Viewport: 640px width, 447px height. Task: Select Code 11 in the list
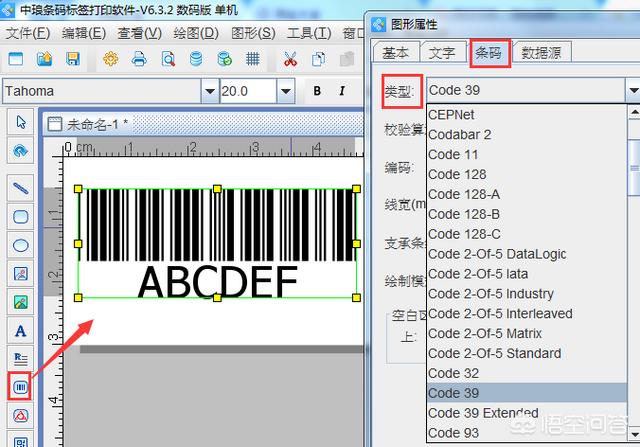click(x=527, y=154)
